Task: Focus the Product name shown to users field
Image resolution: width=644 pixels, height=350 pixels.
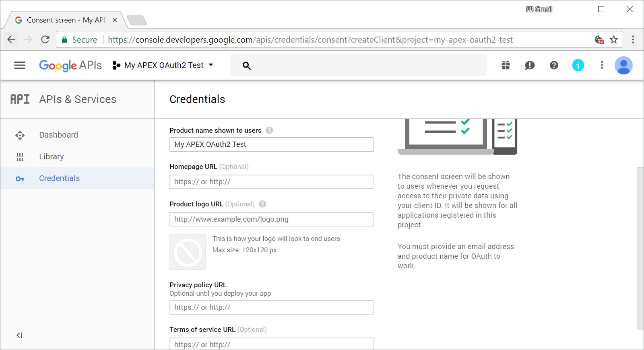Action: point(271,144)
